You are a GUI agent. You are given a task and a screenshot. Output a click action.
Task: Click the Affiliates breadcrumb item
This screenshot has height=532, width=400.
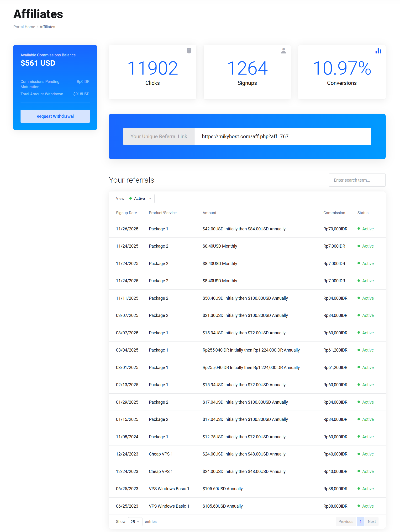click(x=47, y=27)
